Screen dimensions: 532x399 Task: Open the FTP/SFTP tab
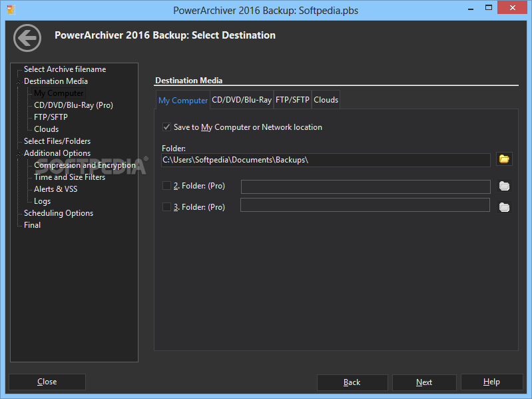pos(292,100)
